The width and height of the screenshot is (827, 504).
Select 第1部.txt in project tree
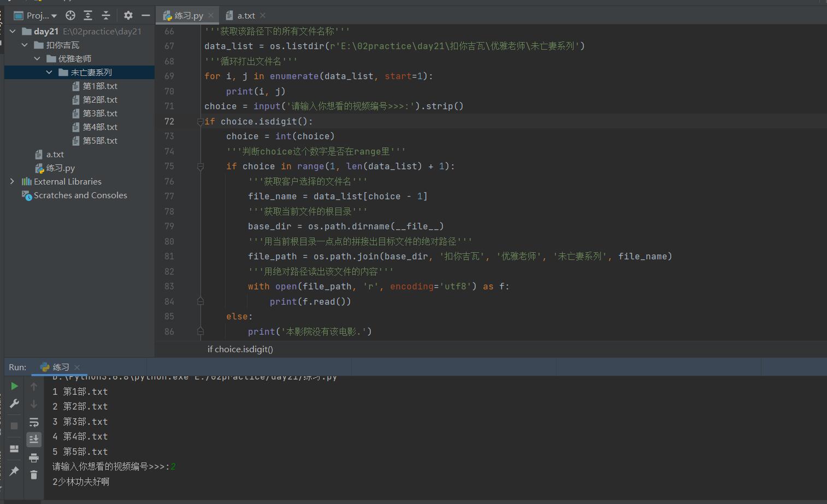coord(95,86)
